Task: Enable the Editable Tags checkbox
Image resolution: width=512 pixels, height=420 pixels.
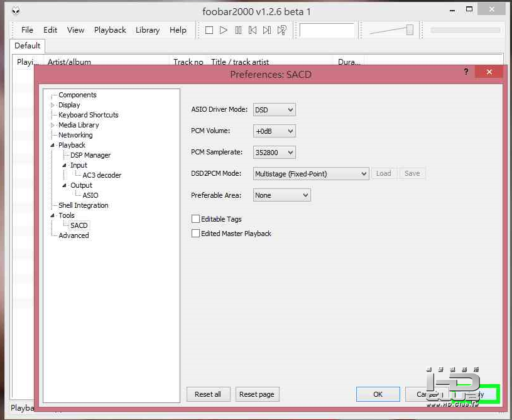Action: coord(195,218)
